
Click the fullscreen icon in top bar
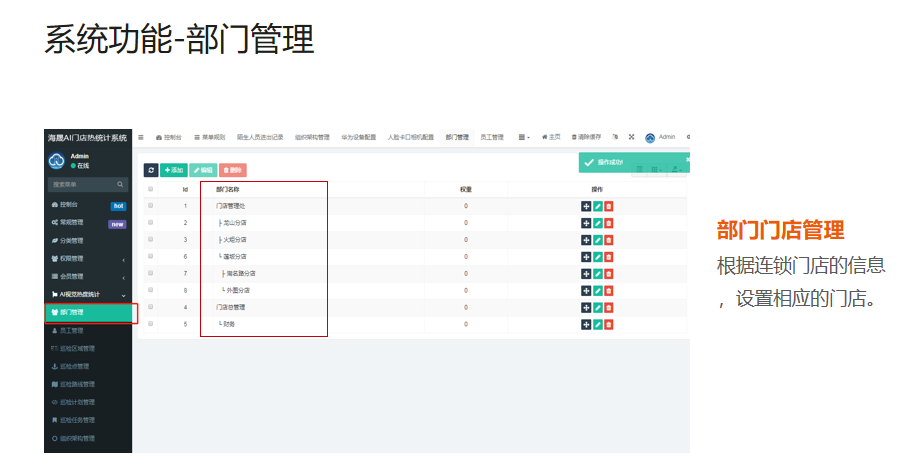631,137
